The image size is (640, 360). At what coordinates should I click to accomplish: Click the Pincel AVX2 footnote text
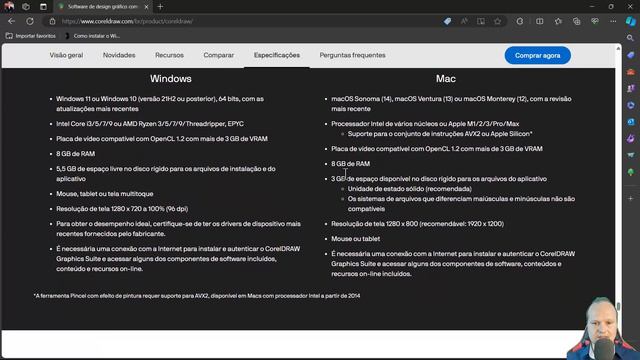tap(197, 296)
